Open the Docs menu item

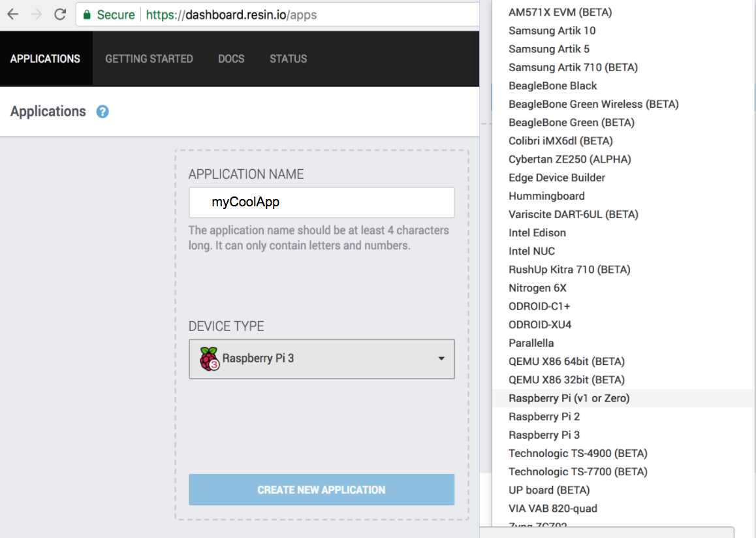point(231,59)
